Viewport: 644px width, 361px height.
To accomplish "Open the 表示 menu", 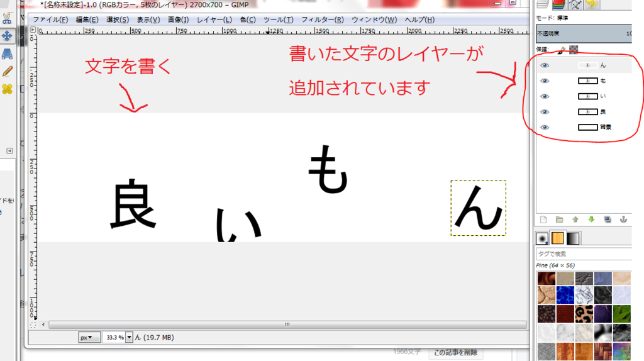I will click(x=148, y=19).
